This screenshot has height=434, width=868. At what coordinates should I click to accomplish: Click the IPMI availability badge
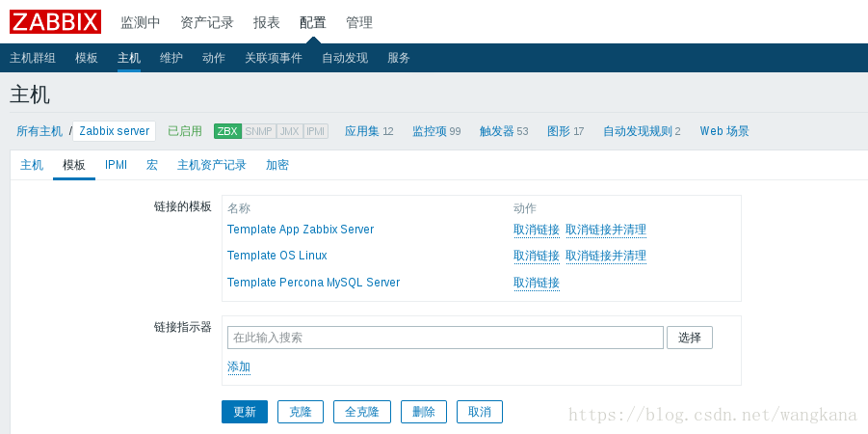click(316, 131)
